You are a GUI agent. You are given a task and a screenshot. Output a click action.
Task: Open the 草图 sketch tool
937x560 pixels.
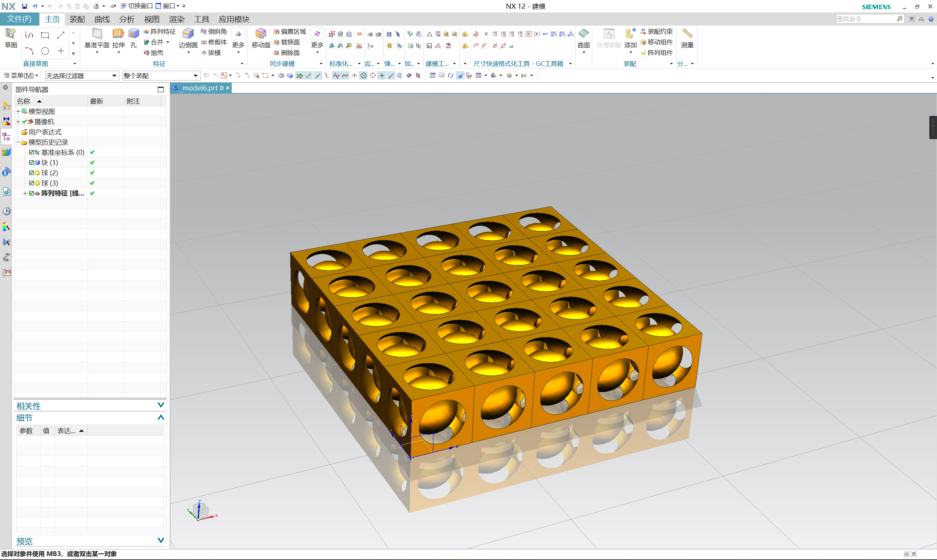click(11, 38)
